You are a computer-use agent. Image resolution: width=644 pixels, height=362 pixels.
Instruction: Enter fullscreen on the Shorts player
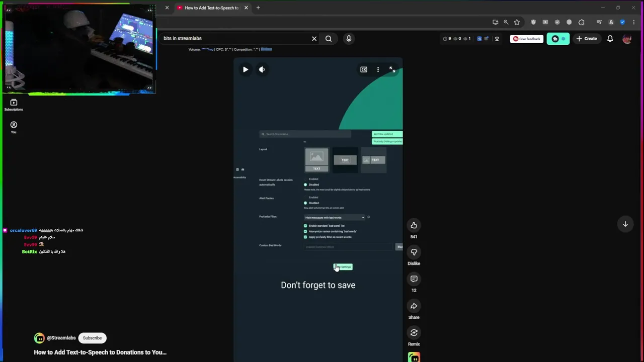point(392,69)
